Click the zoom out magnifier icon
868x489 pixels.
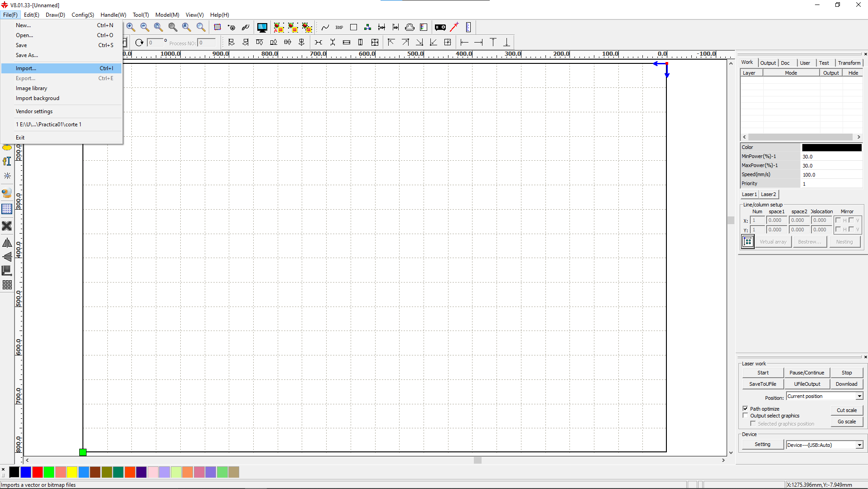click(x=145, y=27)
